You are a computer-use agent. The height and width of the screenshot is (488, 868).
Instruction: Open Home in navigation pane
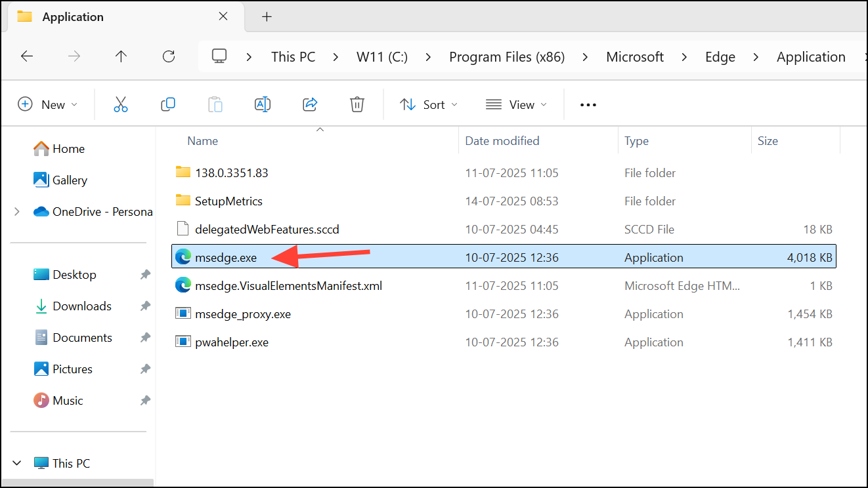59,149
